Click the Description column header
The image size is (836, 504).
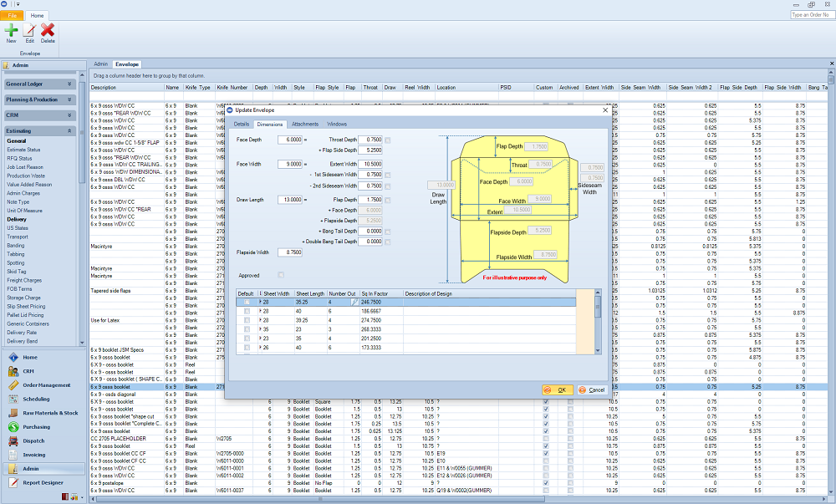click(x=126, y=88)
